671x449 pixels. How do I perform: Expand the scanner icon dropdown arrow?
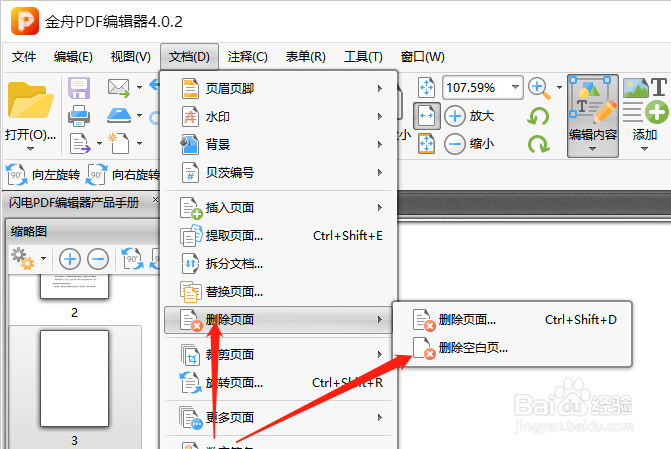(x=140, y=116)
